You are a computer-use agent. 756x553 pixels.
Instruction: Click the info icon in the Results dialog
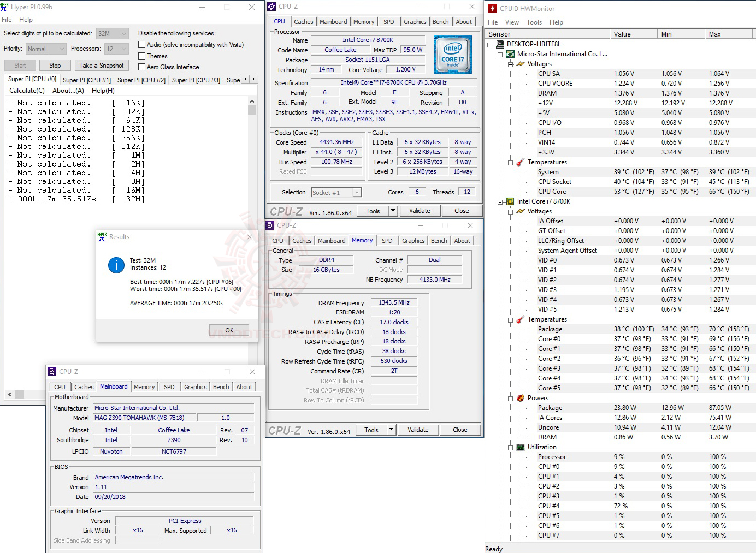click(x=116, y=266)
